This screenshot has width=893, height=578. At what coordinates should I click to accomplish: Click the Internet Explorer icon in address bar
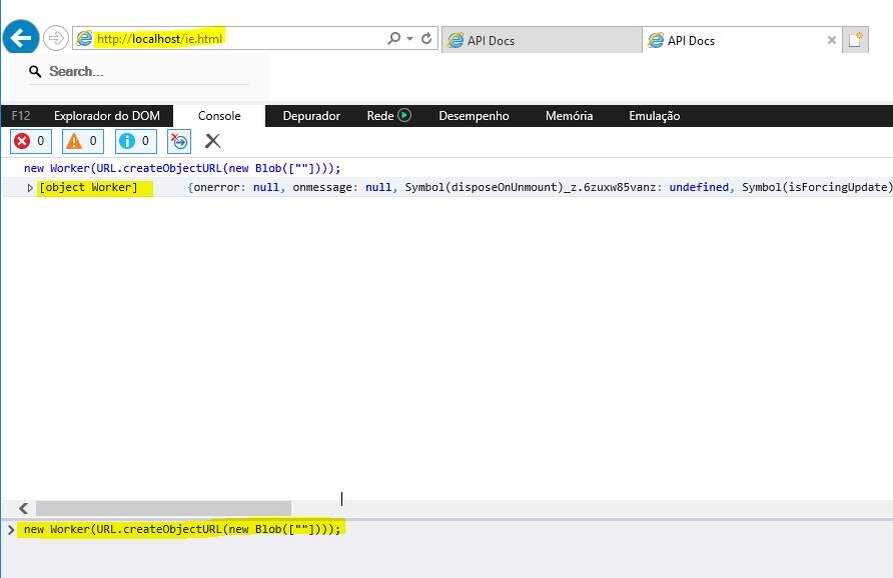[x=84, y=38]
